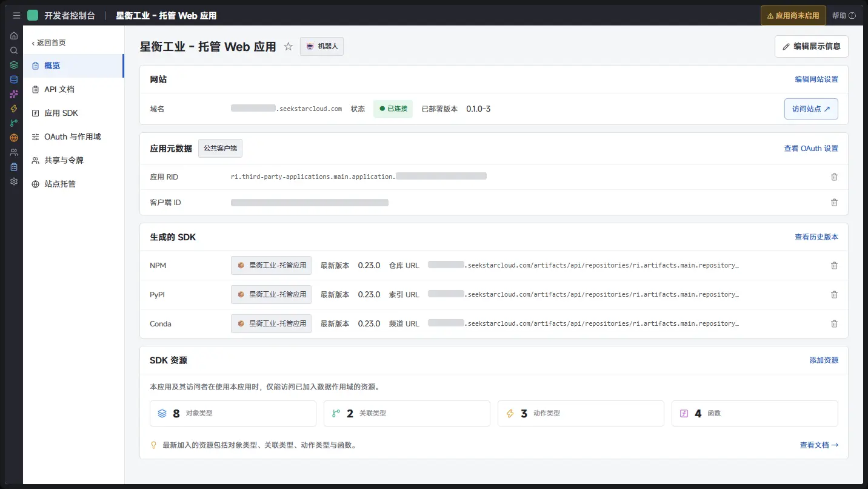Delete the NPM SDK row

834,265
